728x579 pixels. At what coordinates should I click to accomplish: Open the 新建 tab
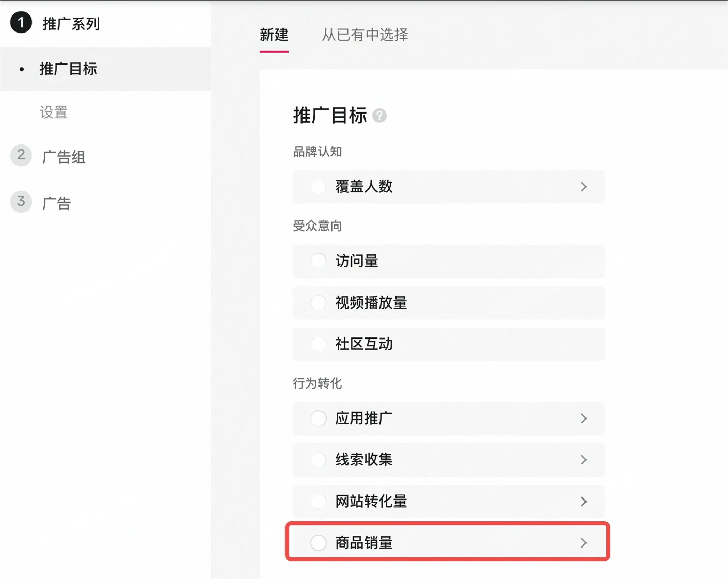click(x=274, y=35)
